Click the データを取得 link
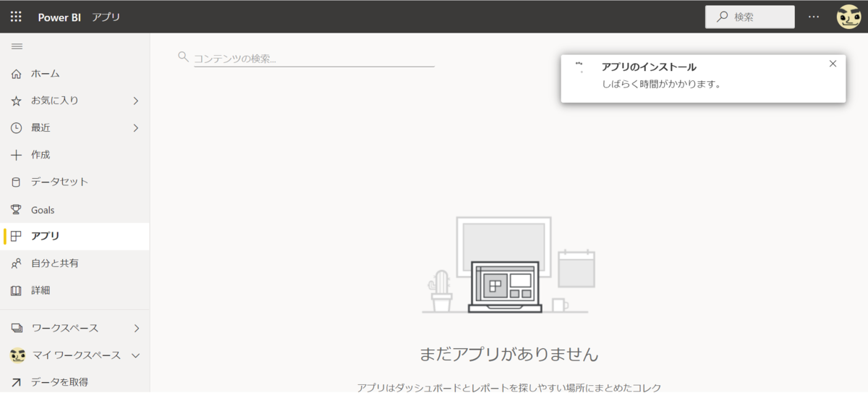 click(59, 382)
